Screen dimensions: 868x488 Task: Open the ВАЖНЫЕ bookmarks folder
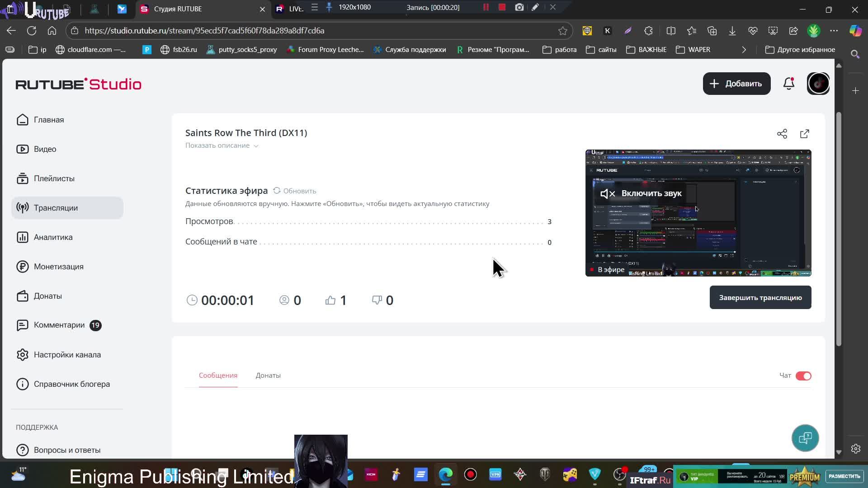click(646, 50)
